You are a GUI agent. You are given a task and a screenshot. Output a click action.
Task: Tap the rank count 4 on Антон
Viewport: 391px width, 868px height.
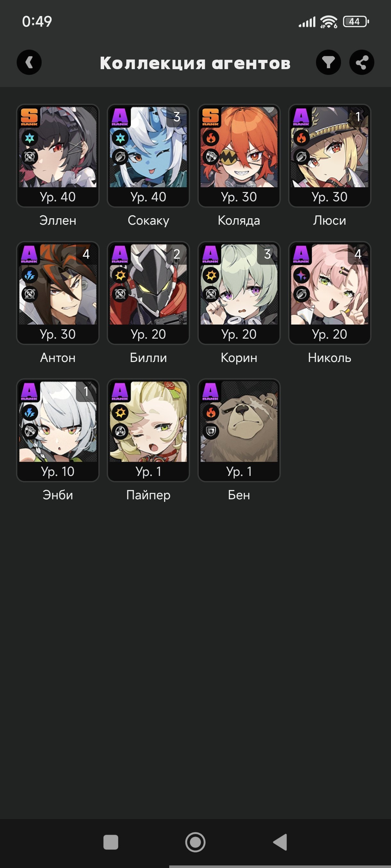86,254
